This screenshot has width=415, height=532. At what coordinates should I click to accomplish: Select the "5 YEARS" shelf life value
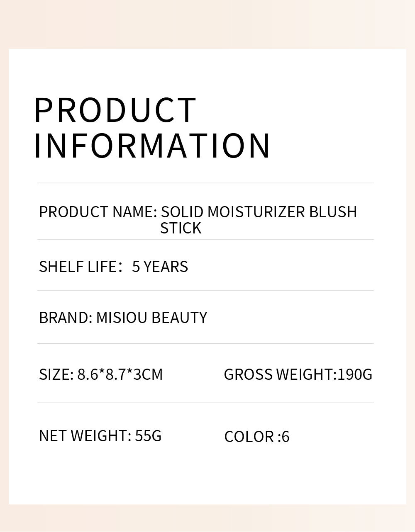click(x=160, y=267)
